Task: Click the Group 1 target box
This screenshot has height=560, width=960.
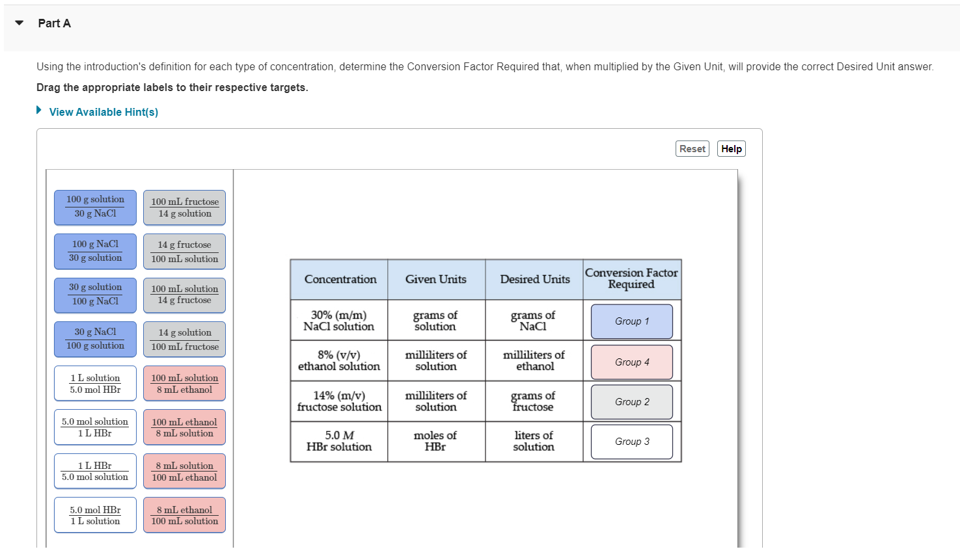Action: pyautogui.click(x=632, y=321)
